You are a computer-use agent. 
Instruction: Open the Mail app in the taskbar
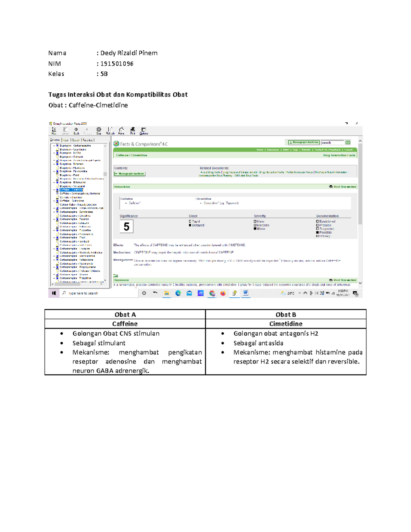(189, 293)
